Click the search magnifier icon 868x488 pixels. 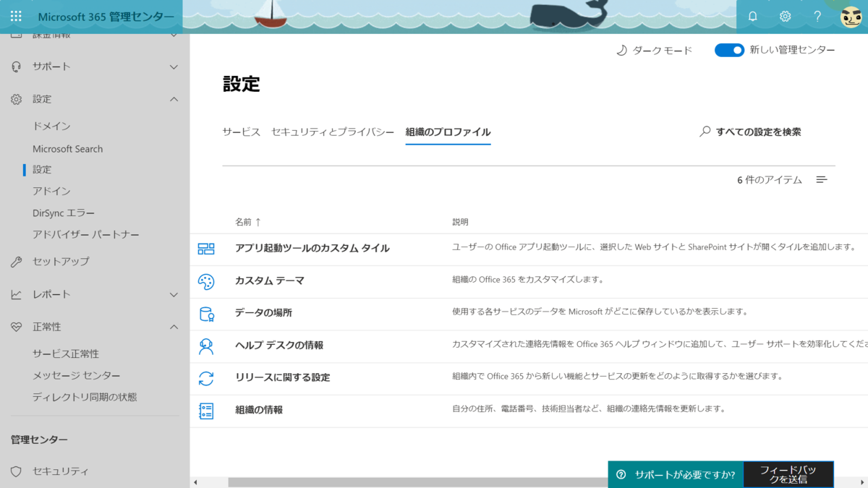pyautogui.click(x=705, y=132)
